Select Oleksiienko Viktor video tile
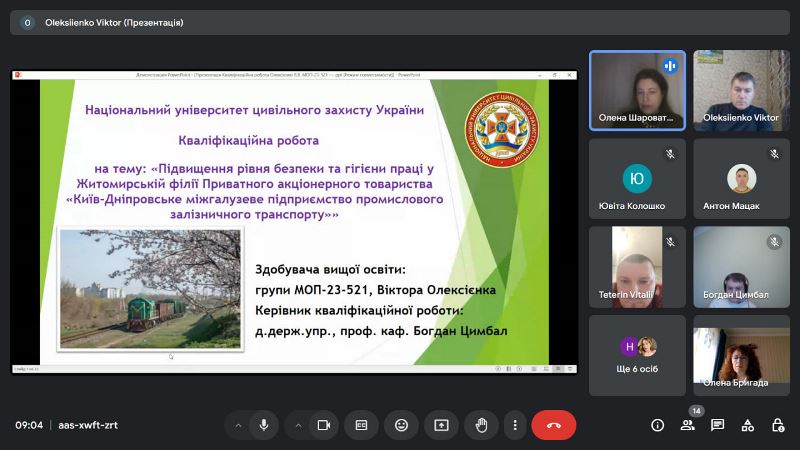 [x=741, y=90]
